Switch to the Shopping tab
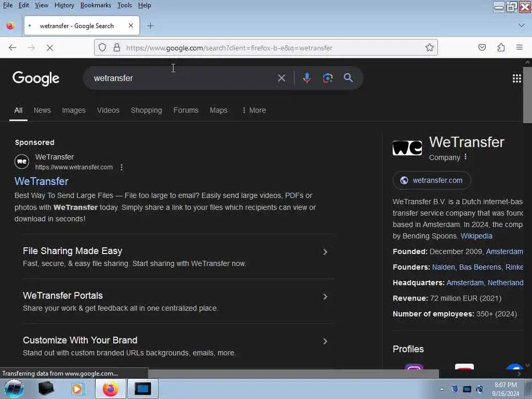 tap(146, 110)
